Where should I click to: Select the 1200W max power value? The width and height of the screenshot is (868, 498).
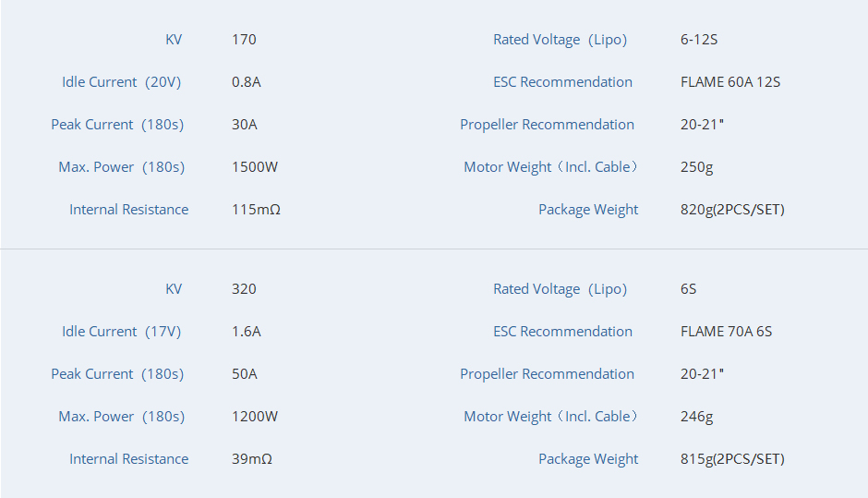[x=255, y=417]
